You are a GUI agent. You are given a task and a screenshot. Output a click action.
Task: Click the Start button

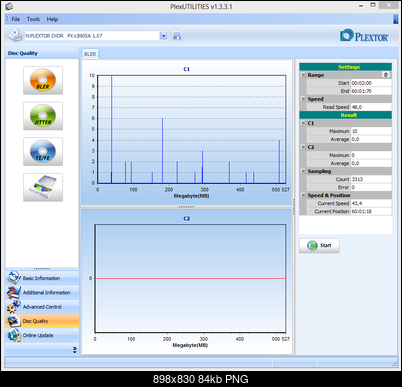[319, 246]
